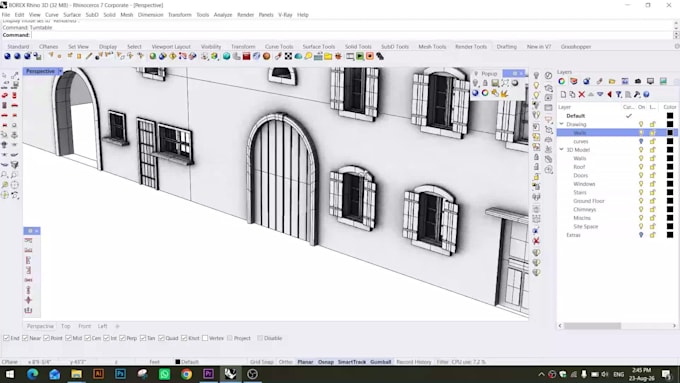Viewport: 680px width, 383px height.
Task: Click the Doors layer color swatch
Action: coord(670,176)
